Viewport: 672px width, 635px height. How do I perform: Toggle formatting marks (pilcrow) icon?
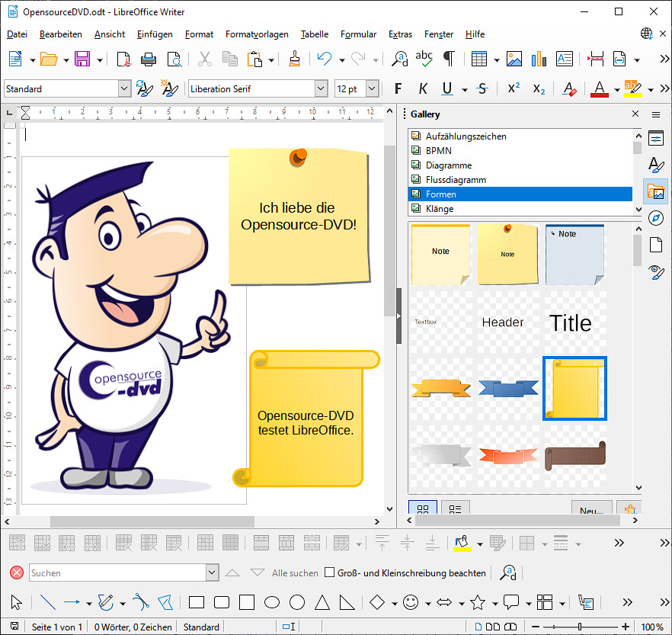tap(450, 59)
